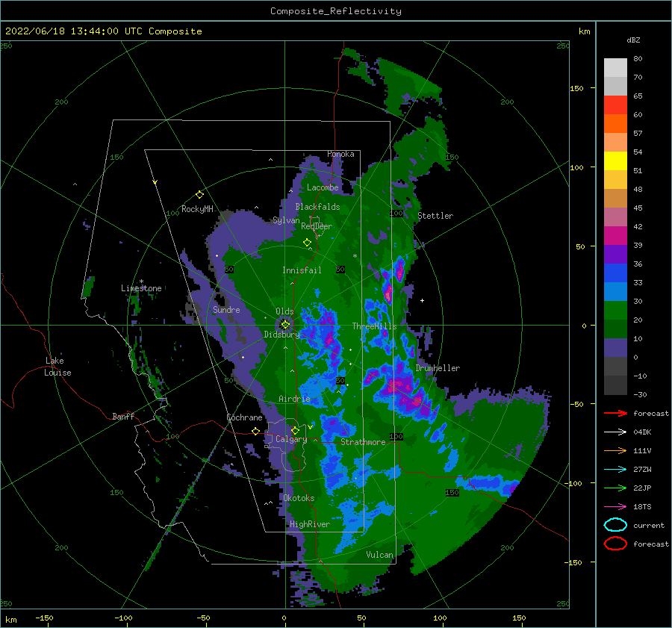The image size is (672, 628).
Task: Select the yellow diamond marker above Calgary
Action: [295, 430]
